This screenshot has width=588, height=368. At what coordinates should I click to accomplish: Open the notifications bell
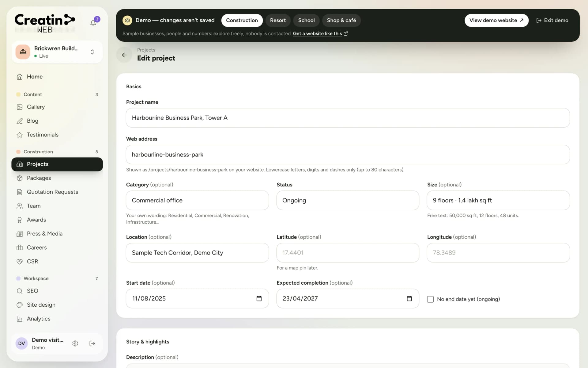[x=93, y=23]
